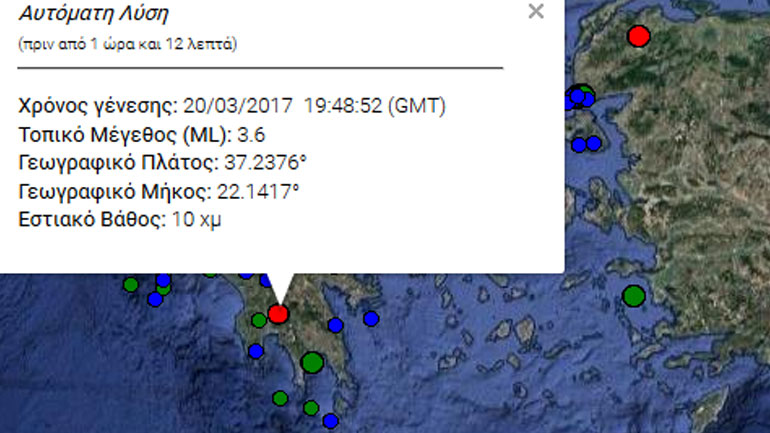
Task: Select the left blue marker of the pair near Chios
Action: pyautogui.click(x=578, y=145)
